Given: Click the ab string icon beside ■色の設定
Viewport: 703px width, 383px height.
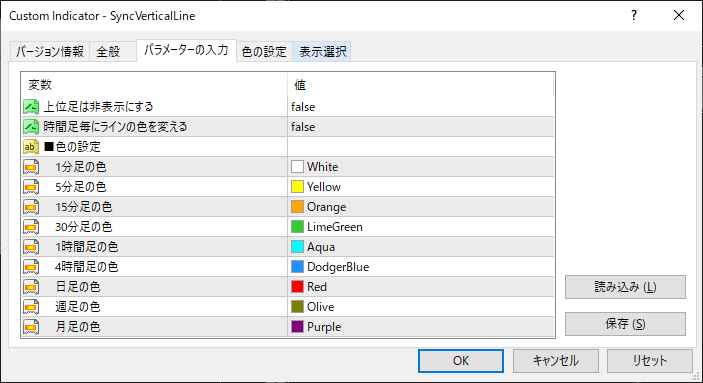Looking at the screenshot, I should (31, 147).
